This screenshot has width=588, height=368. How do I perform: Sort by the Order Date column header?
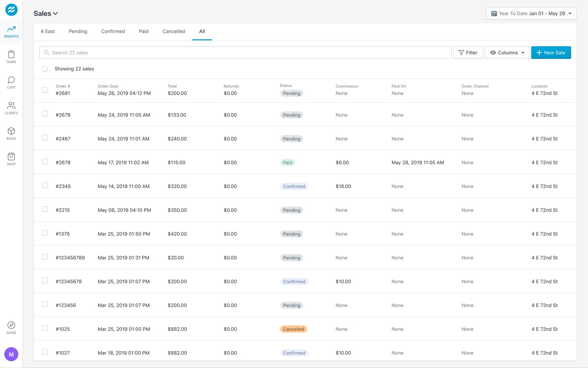108,86
